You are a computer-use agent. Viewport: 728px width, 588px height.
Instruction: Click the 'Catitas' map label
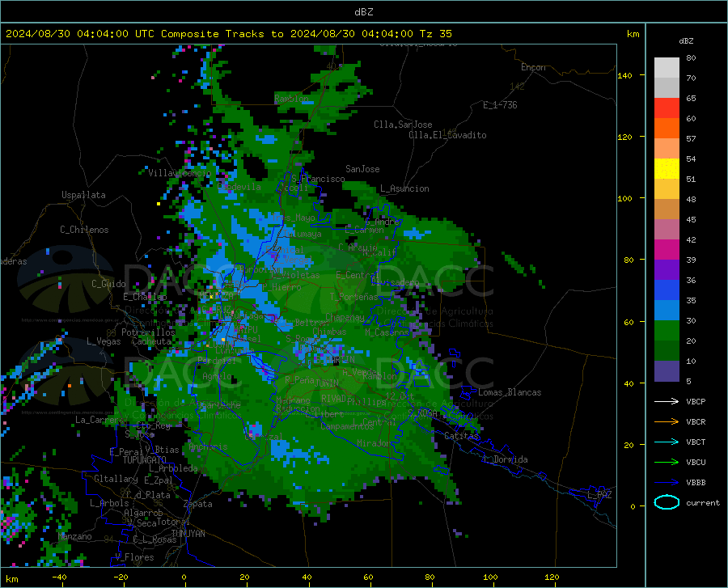[x=461, y=436]
